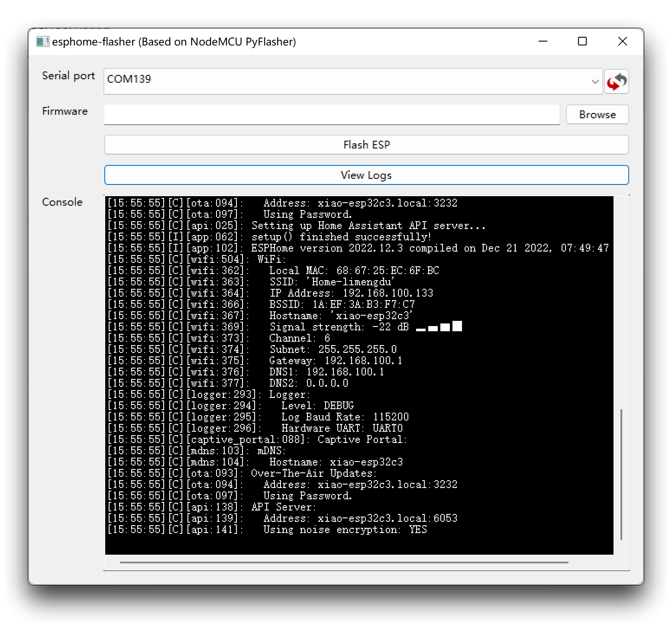Click the 'Gateway: 192.168.100.1' log line
This screenshot has height=627, width=672.
[255, 361]
